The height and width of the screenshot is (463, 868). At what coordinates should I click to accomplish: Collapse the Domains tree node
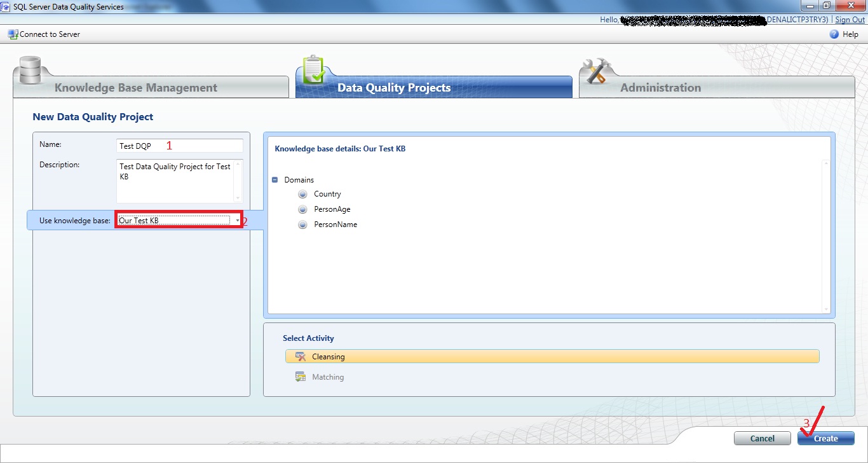pyautogui.click(x=275, y=180)
